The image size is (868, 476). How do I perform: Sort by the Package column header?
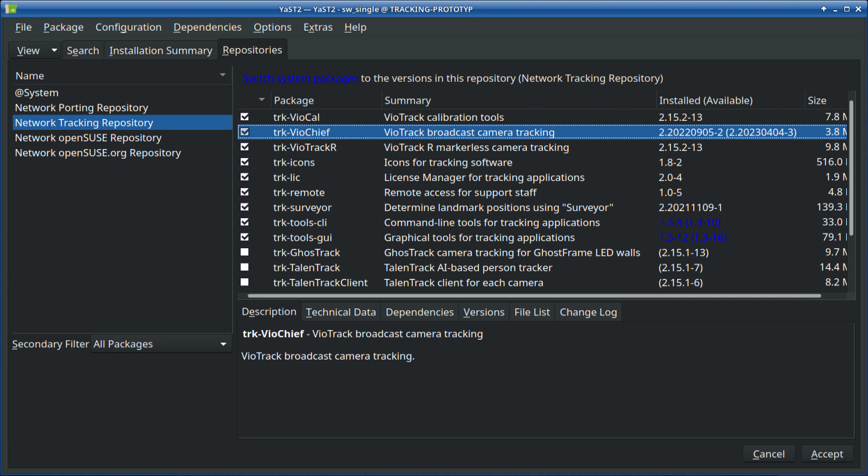pyautogui.click(x=326, y=100)
